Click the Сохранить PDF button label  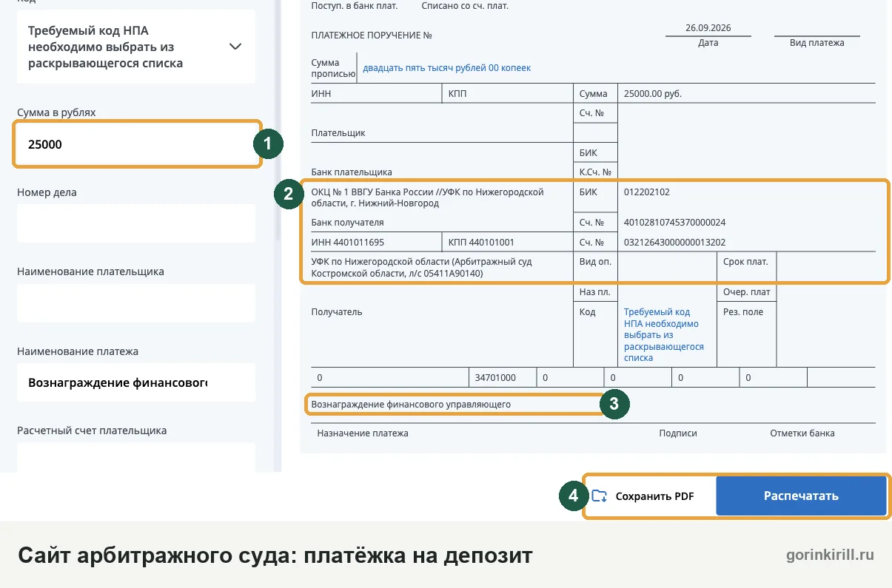tap(654, 496)
